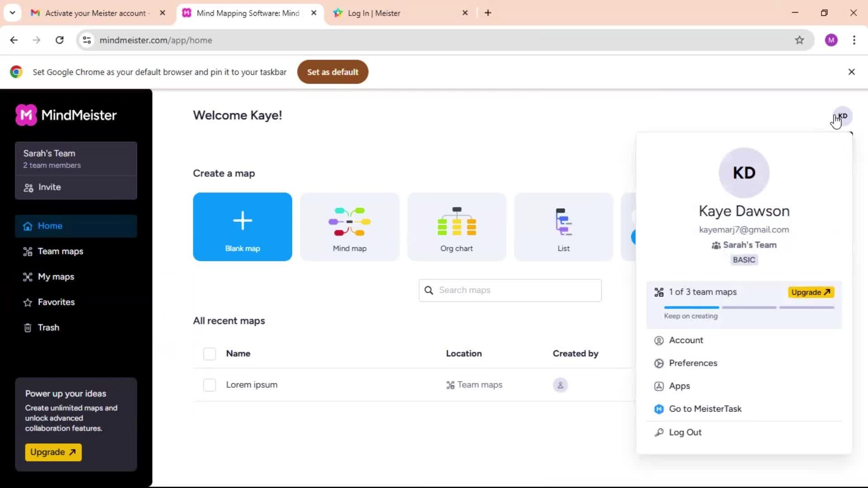
Task: Go forward in browser history
Action: tap(37, 40)
